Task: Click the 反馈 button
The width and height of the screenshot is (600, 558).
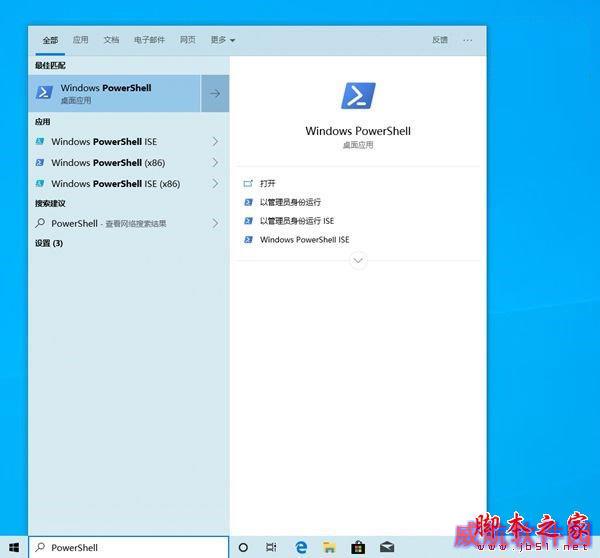Action: pyautogui.click(x=440, y=40)
